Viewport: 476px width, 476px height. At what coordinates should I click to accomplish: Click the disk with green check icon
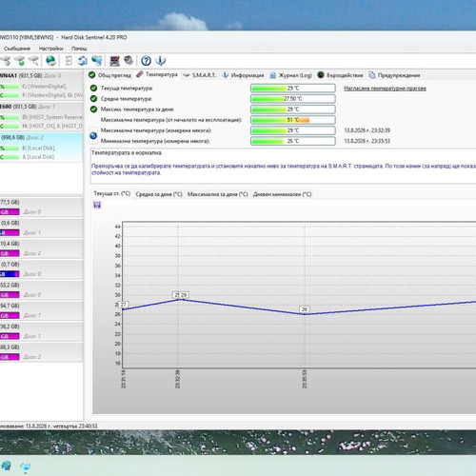(20, 61)
